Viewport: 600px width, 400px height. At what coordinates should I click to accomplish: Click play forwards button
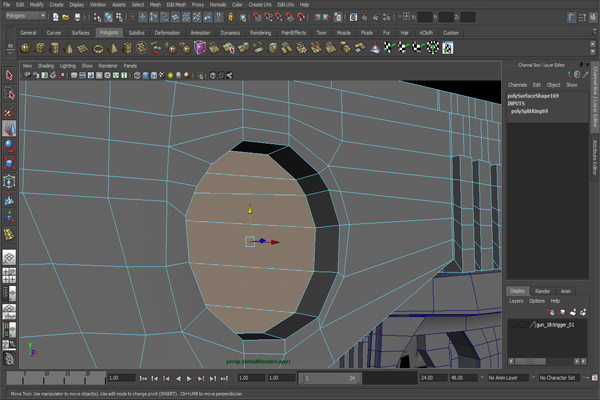pyautogui.click(x=189, y=378)
